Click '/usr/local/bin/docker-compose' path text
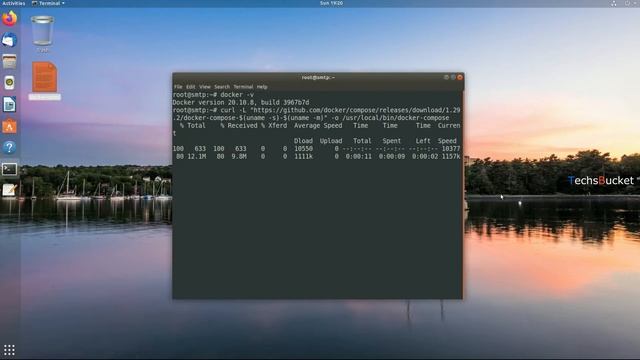This screenshot has height=360, width=640. [396, 118]
